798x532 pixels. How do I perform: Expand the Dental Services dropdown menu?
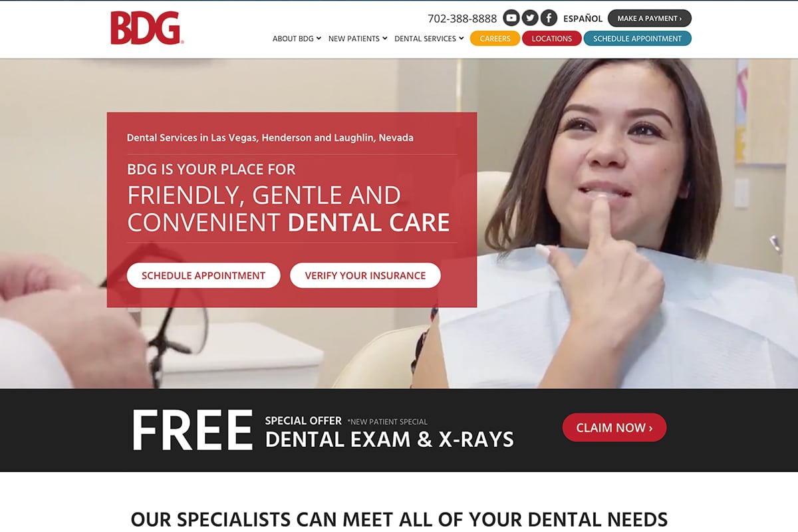pyautogui.click(x=429, y=39)
